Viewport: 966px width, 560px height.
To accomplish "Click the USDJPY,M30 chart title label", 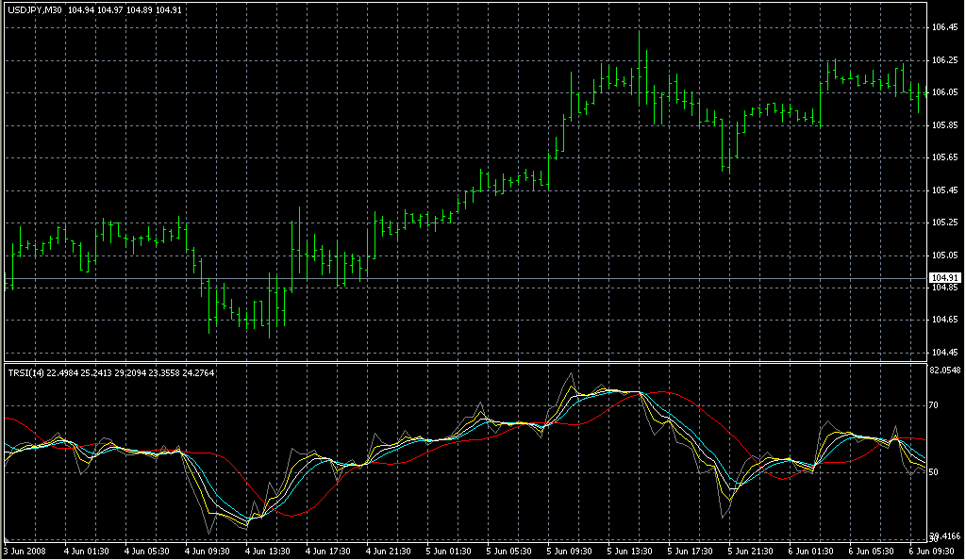I will [x=35, y=10].
